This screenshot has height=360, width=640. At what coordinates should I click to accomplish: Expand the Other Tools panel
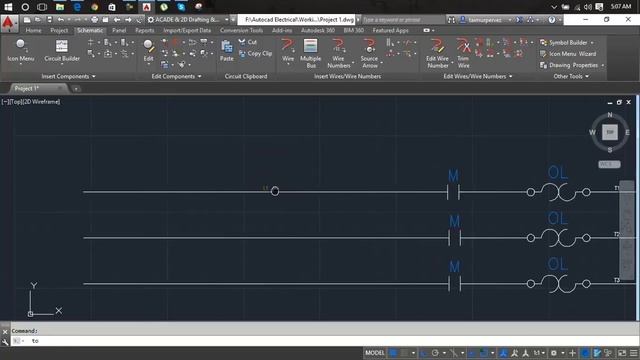click(571, 76)
